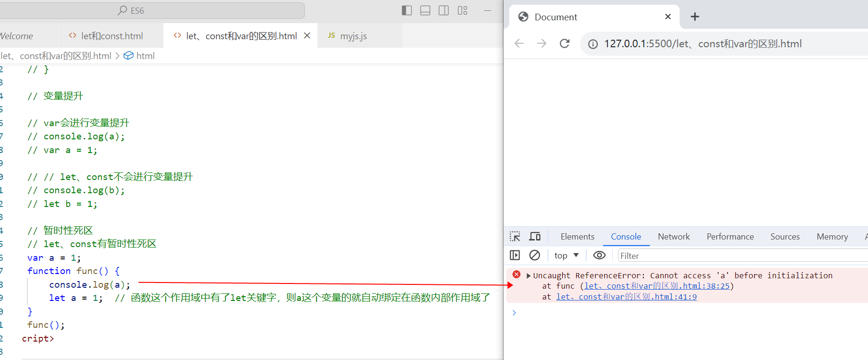Click the 'console.log(a);' line inside func
The height and width of the screenshot is (360, 868).
89,284
